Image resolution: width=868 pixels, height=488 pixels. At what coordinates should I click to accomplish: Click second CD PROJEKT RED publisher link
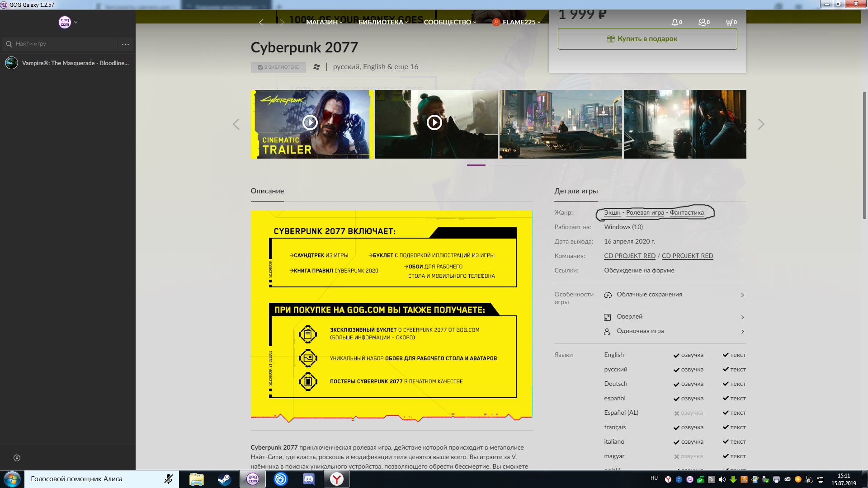(687, 256)
